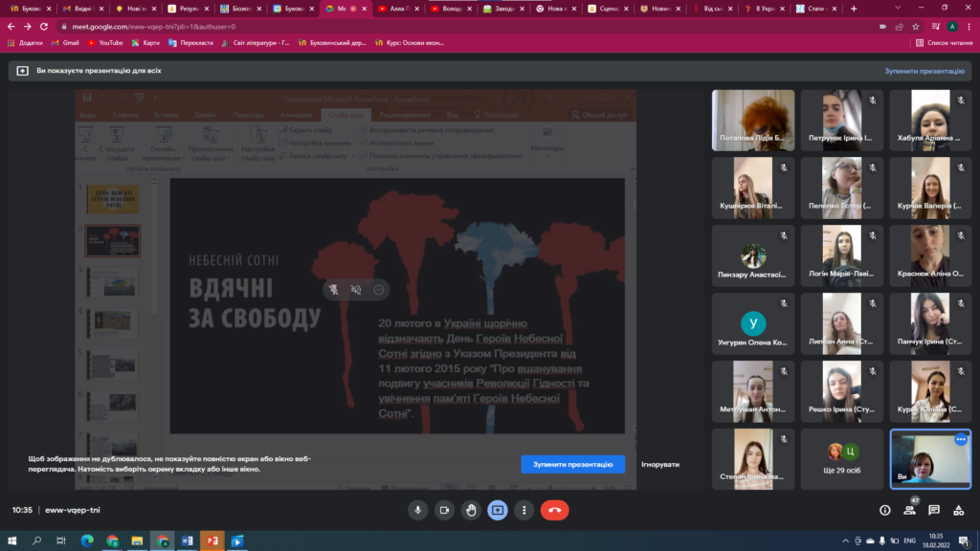Open options on your own video tile

point(960,439)
